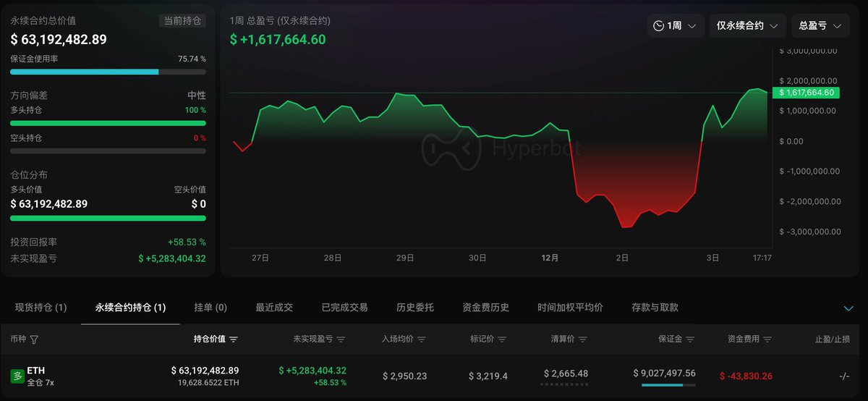868x401 pixels.
Task: Click the ETH margin usage mini bar
Action: (668, 385)
